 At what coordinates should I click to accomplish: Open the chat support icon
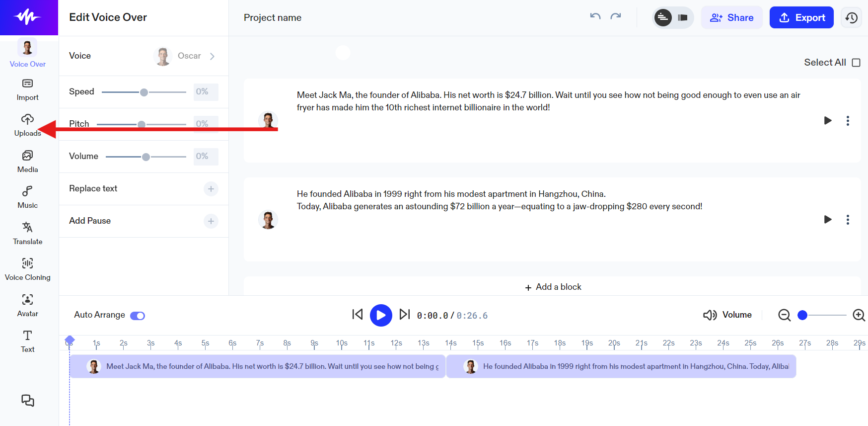28,401
